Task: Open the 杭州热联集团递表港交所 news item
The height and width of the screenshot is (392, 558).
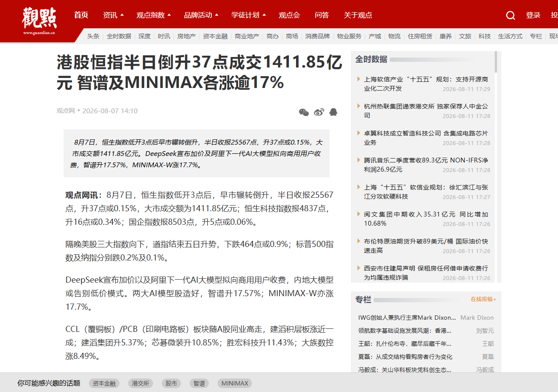Action: [x=426, y=111]
